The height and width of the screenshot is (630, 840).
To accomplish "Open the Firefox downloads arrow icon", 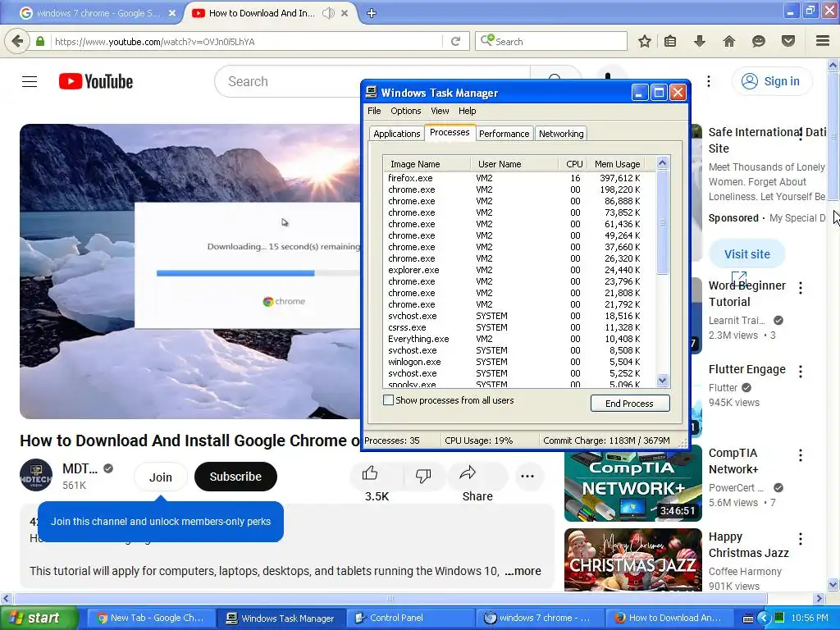I will [x=699, y=41].
